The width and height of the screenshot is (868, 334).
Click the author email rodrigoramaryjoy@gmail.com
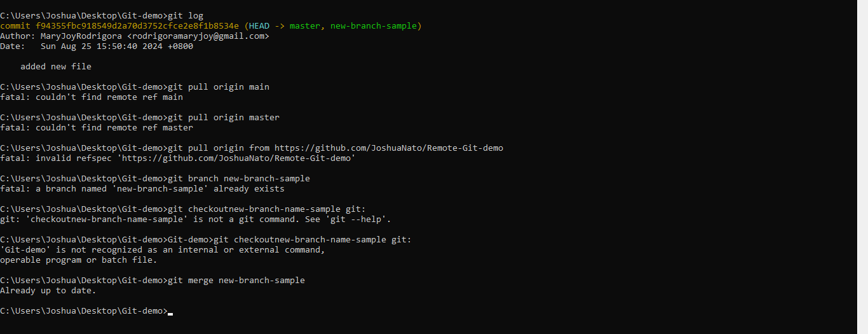198,36
